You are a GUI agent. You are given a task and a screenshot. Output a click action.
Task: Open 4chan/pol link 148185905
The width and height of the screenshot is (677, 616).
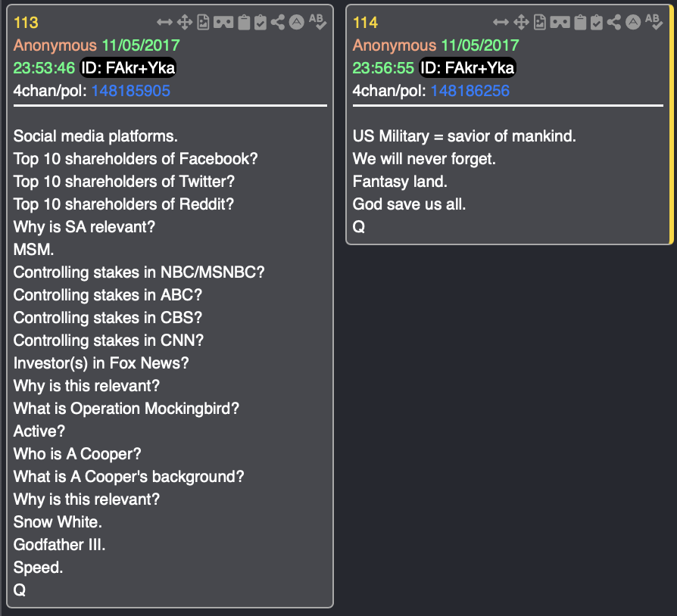(x=131, y=91)
